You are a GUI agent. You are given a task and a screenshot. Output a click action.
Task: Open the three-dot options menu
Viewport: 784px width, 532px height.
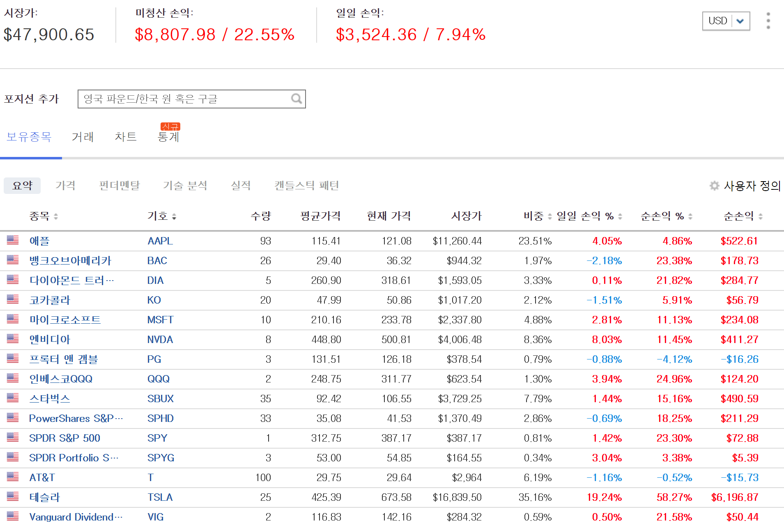point(768,21)
